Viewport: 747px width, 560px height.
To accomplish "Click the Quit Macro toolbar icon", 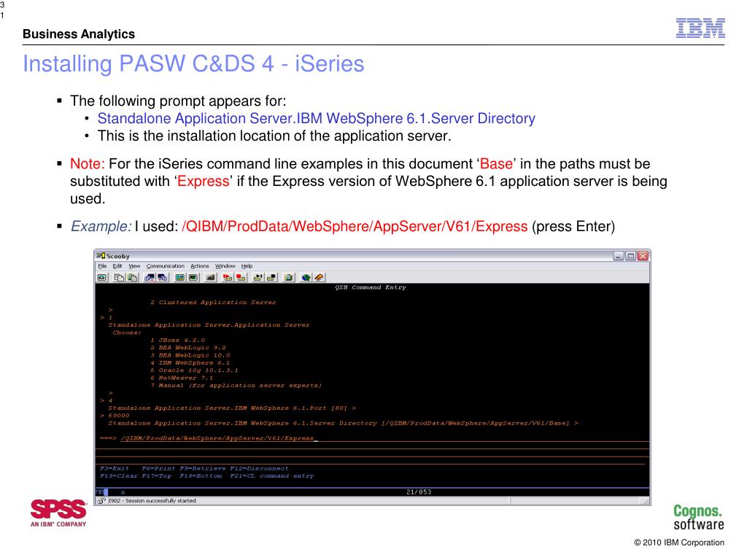I will (271, 277).
